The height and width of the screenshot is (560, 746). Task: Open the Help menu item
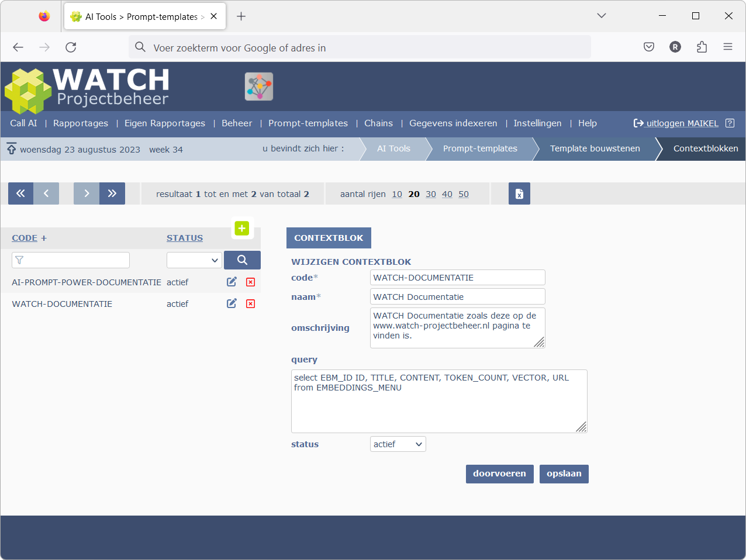(x=588, y=123)
